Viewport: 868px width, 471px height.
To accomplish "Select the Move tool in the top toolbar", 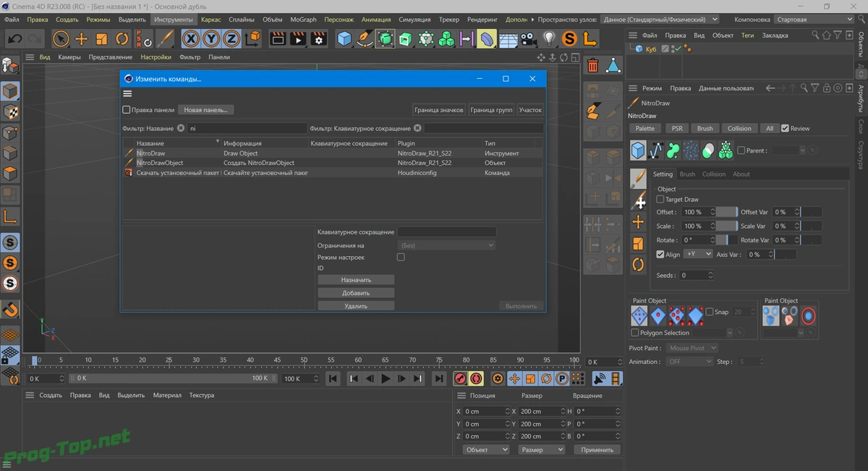I will pyautogui.click(x=82, y=38).
